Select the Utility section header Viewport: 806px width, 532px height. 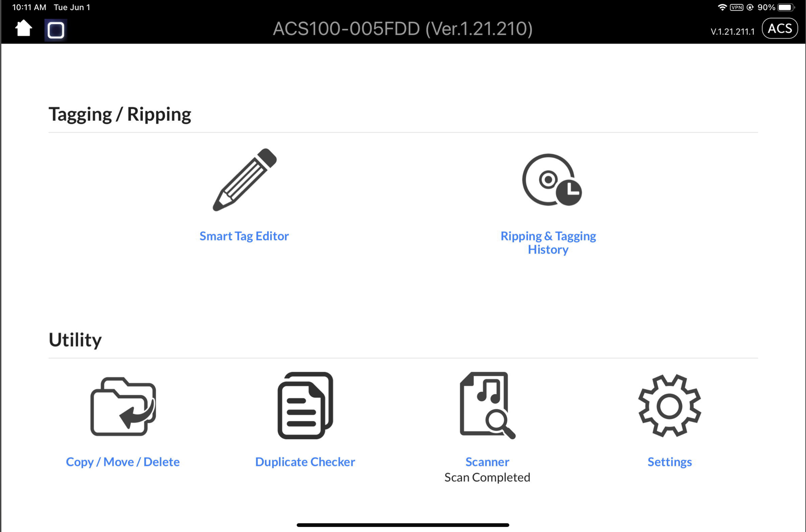74,340
